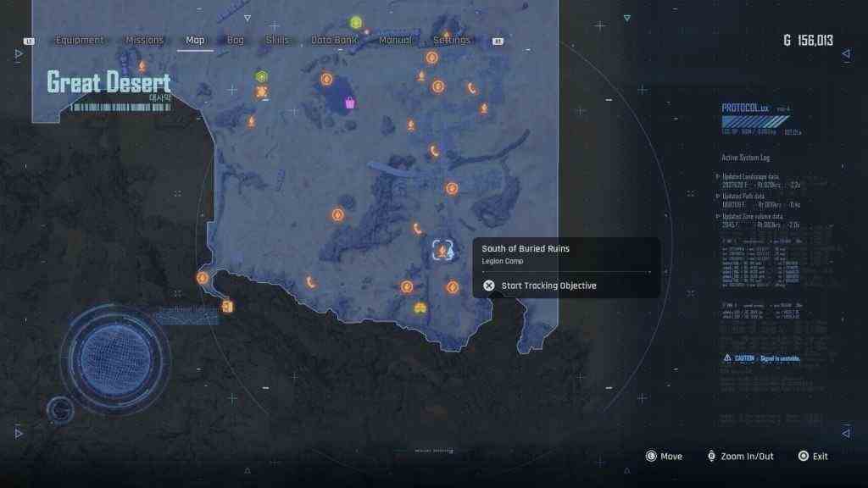The height and width of the screenshot is (488, 868).
Task: Open the Settings tab
Action: tap(451, 40)
